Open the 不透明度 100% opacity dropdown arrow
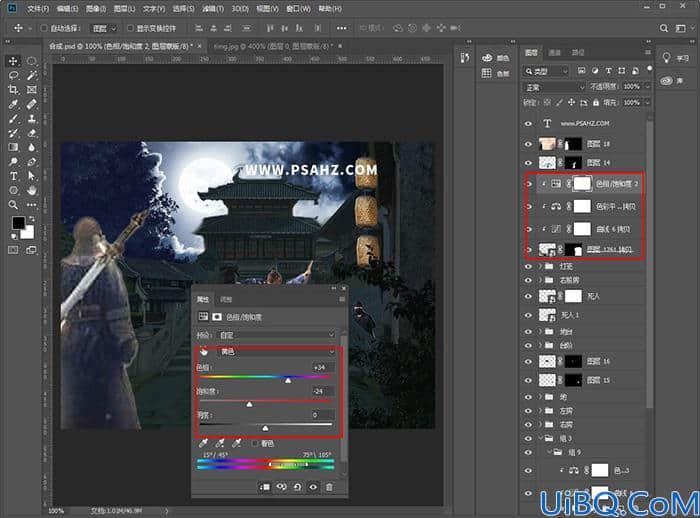Screen dimensions: 700x518 [x=647, y=87]
